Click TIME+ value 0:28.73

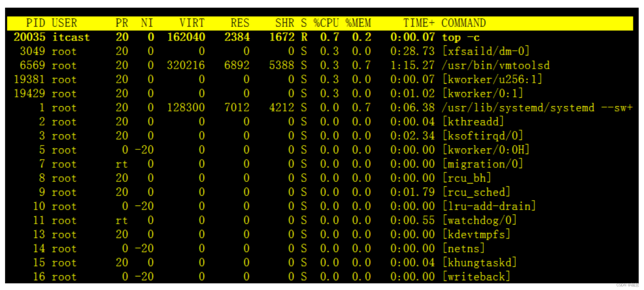413,51
